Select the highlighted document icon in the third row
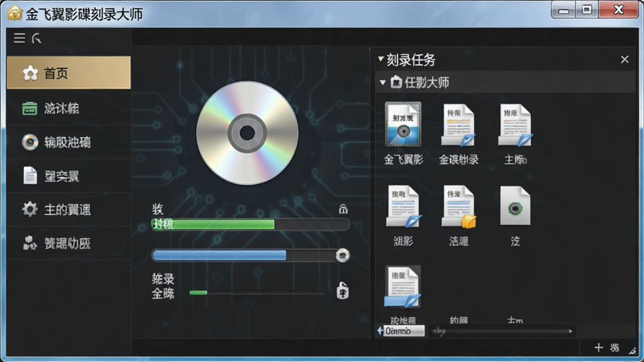 click(402, 287)
